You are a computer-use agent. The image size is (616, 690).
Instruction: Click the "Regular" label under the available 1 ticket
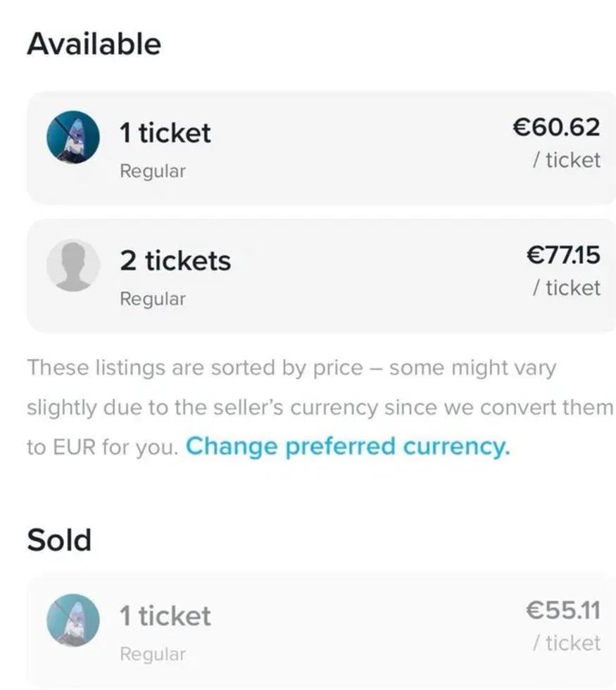point(152,171)
